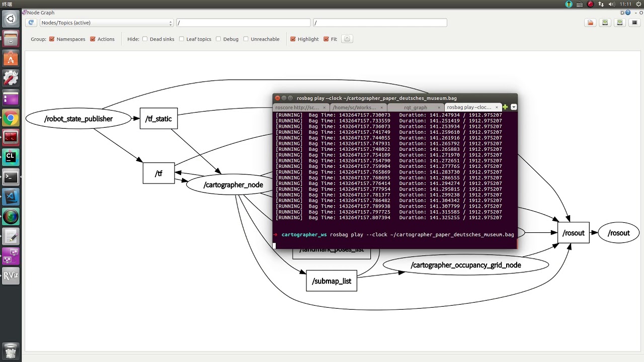Select the /cartographer_node ellipse in the graph
Image resolution: width=644 pixels, height=362 pixels.
pyautogui.click(x=233, y=185)
